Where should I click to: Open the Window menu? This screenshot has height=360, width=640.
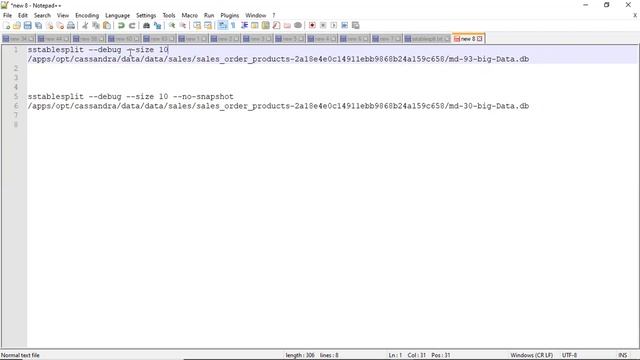click(x=256, y=15)
